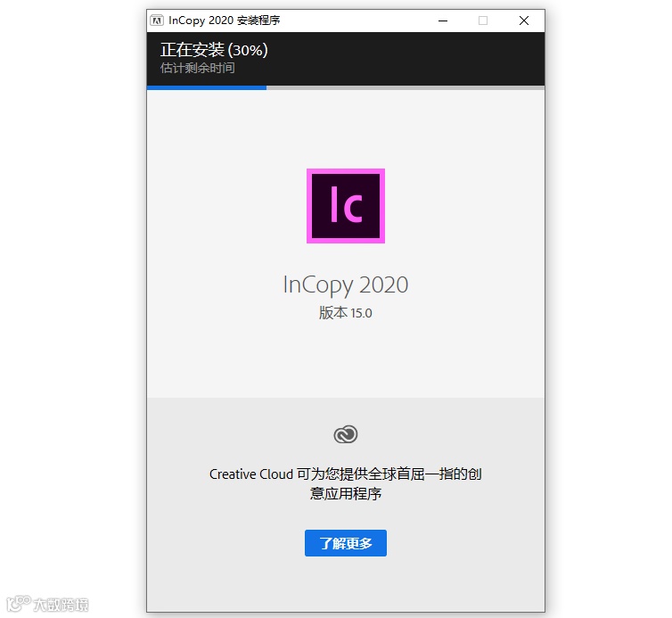Click the 估计剩余时间 remaining time label
672x618 pixels.
198,68
